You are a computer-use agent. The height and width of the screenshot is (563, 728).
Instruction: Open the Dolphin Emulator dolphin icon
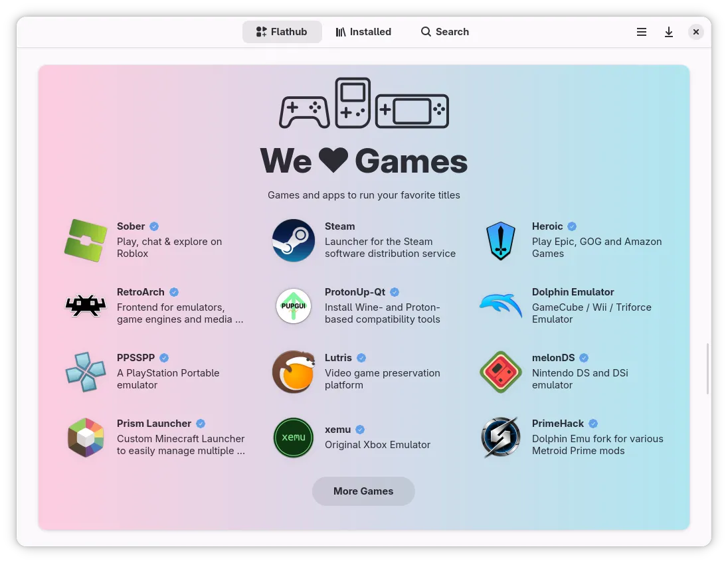click(501, 306)
